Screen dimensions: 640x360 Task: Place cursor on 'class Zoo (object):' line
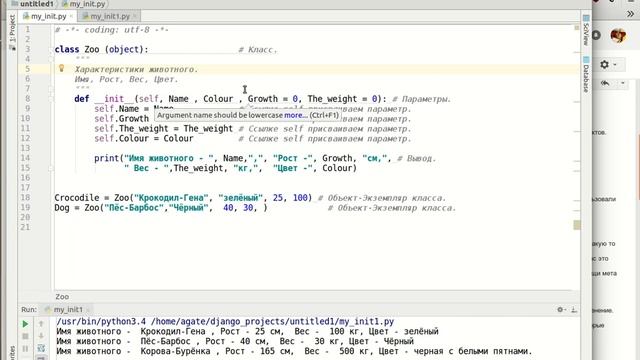[102, 49]
